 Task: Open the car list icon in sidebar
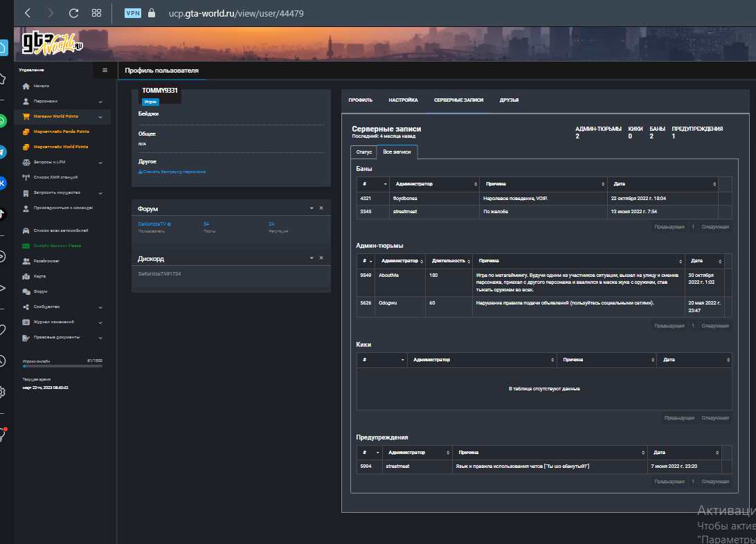(26, 230)
